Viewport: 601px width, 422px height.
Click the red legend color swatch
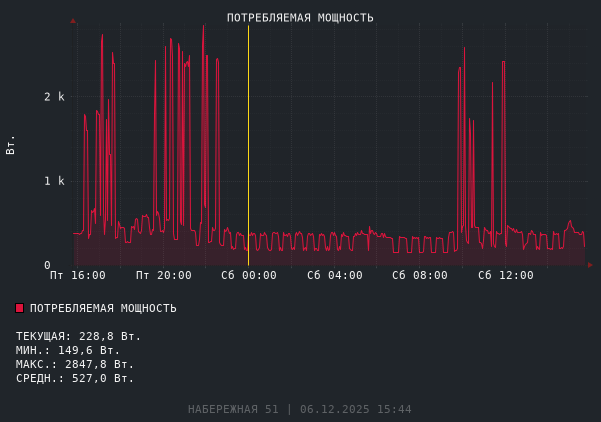click(x=19, y=308)
